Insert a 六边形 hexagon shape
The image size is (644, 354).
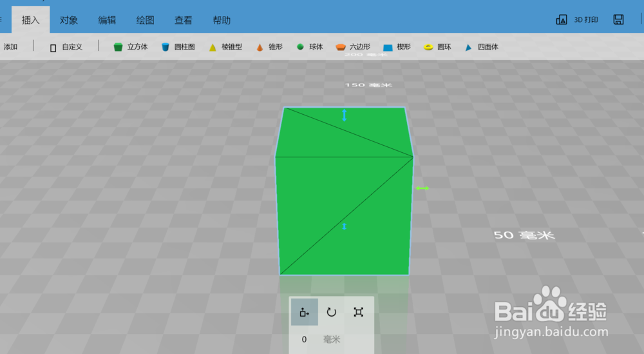coord(353,47)
